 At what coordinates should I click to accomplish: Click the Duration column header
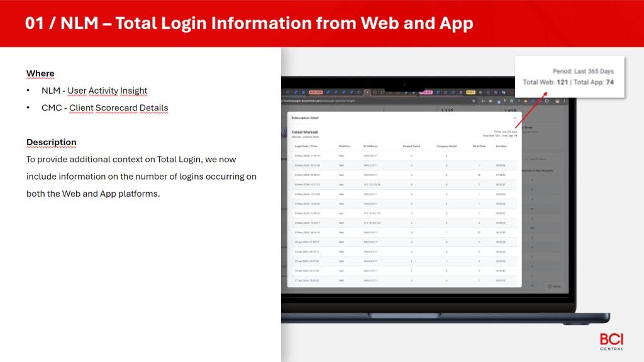point(501,146)
